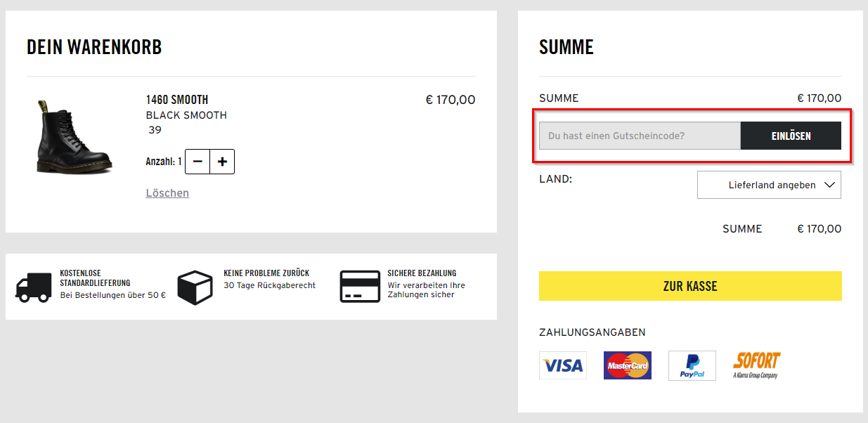Click the Keine Probleme Zurück text
Image resolution: width=868 pixels, height=423 pixels.
266,273
